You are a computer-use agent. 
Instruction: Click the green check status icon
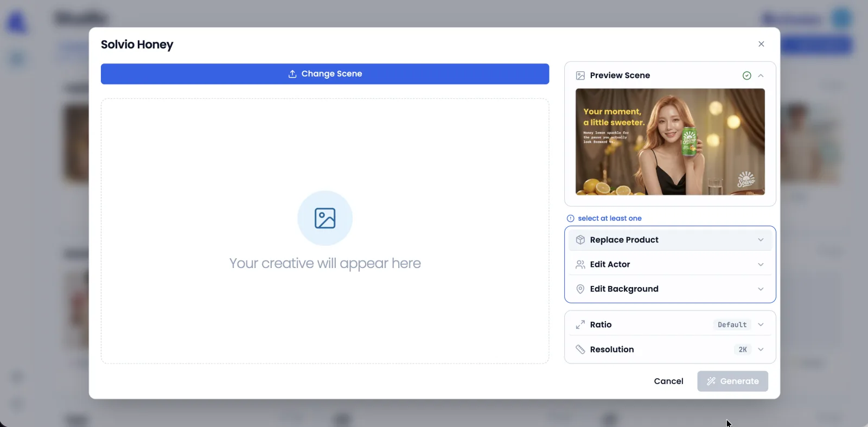746,75
